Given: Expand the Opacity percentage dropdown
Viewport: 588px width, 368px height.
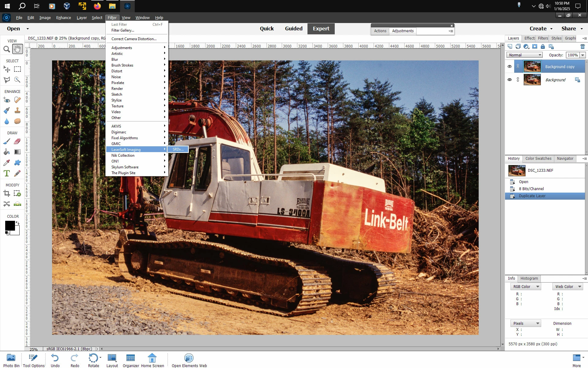Looking at the screenshot, I should click(x=582, y=55).
